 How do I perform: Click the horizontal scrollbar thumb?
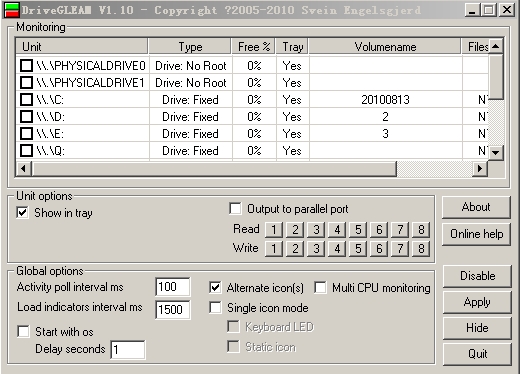[x=214, y=168]
